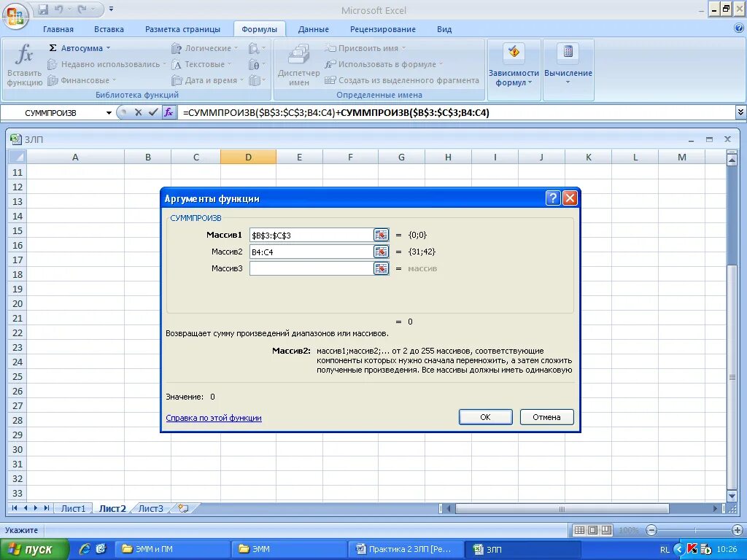Switch to Главная tab
The width and height of the screenshot is (747, 560).
58,29
